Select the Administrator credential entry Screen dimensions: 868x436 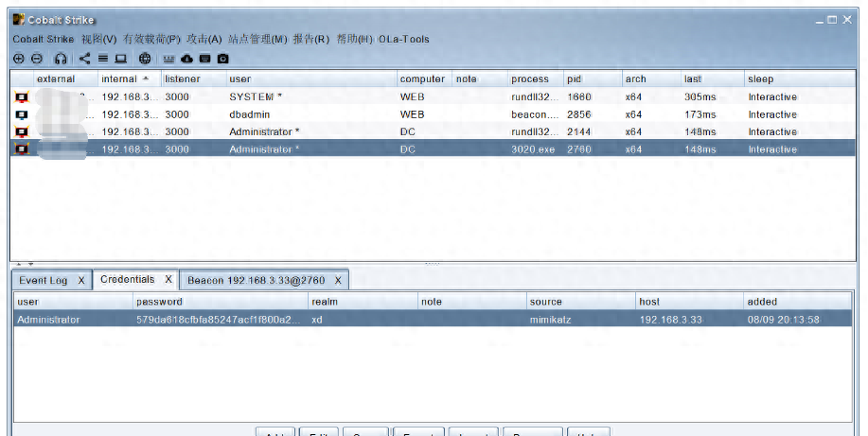click(433, 320)
